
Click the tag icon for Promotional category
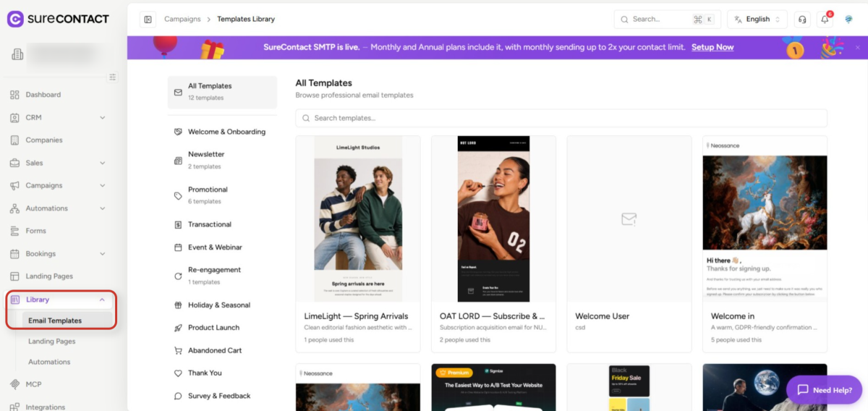pyautogui.click(x=178, y=195)
